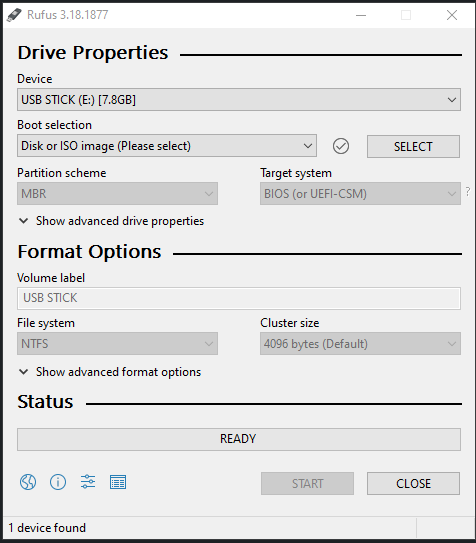Click the READY status progress bar
This screenshot has height=543, width=476.
[x=239, y=439]
